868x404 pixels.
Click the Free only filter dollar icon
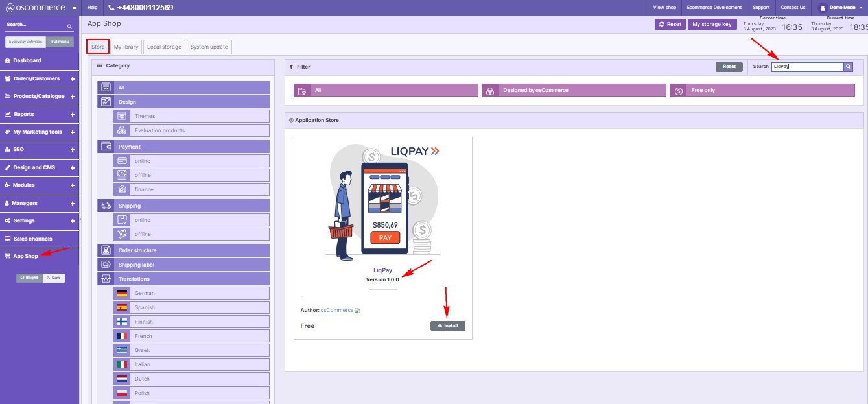678,91
